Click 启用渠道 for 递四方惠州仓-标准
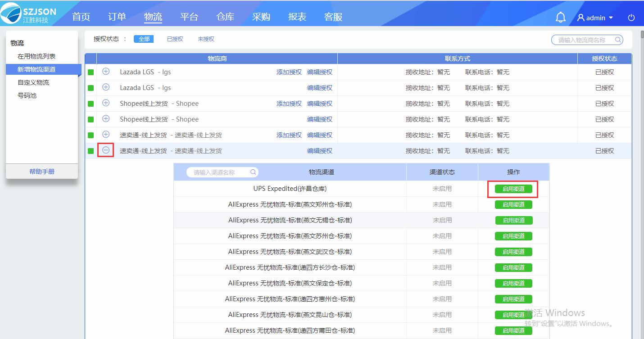 pos(513,299)
